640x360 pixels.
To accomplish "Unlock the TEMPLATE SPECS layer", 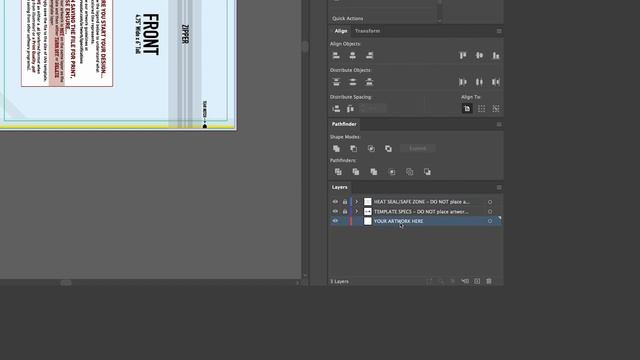I will point(345,211).
